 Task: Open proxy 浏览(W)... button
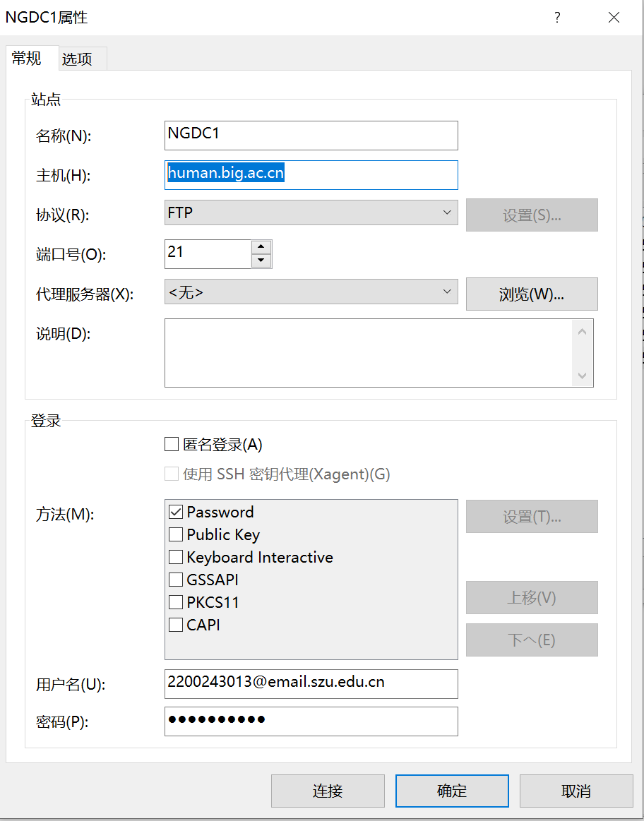coord(531,294)
